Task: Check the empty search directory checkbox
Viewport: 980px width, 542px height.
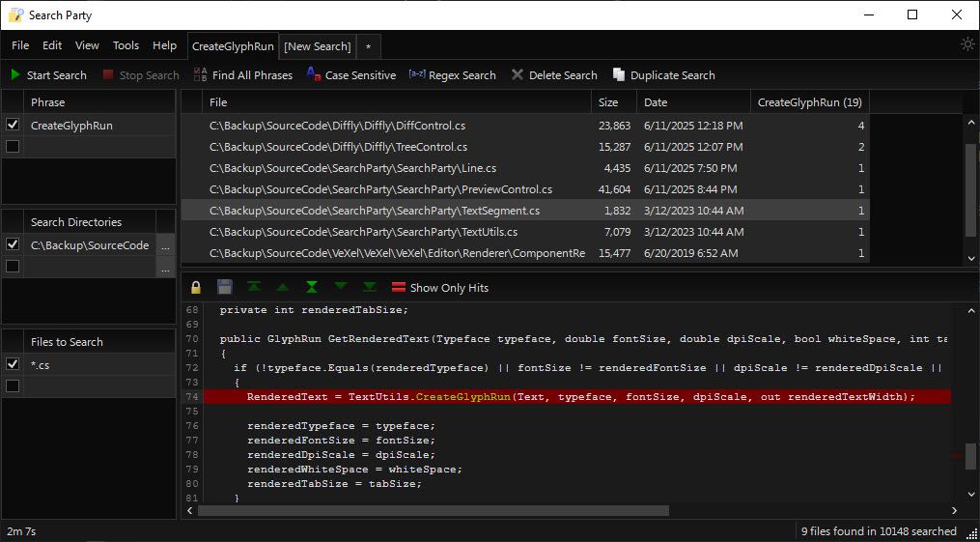Action: coord(13,267)
